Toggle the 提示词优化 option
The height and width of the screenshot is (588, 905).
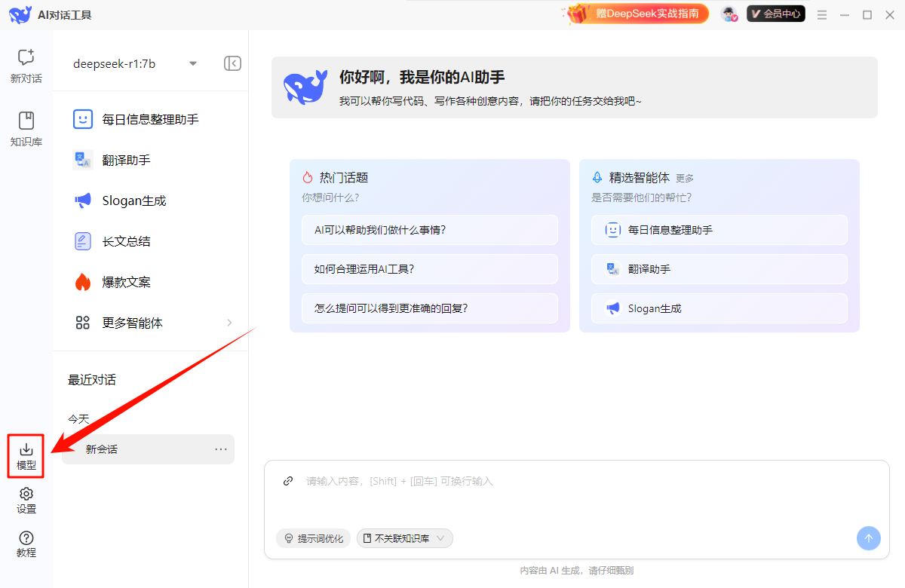click(x=313, y=538)
